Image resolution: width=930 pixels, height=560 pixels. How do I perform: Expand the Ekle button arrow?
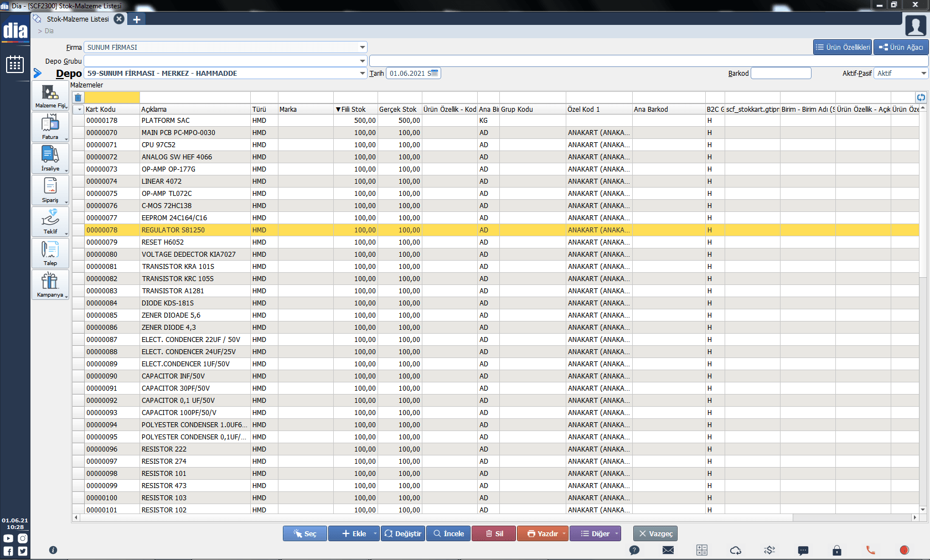tap(375, 533)
